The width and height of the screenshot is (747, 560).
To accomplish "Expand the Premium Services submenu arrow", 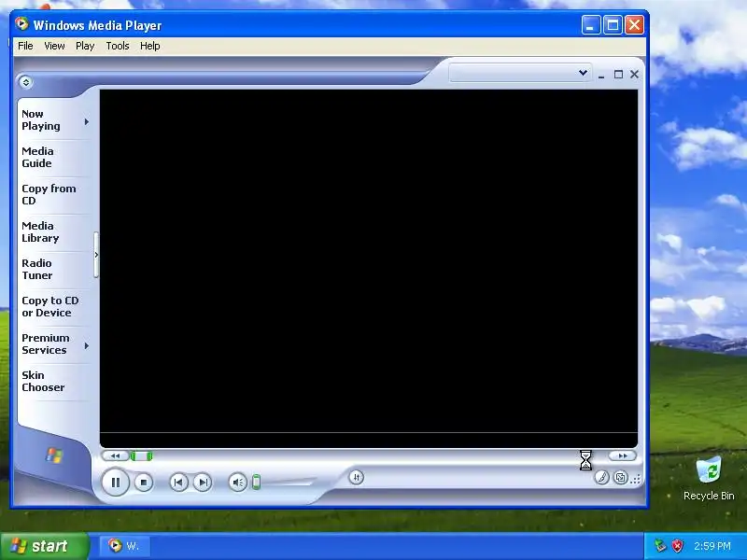I will pos(87,345).
